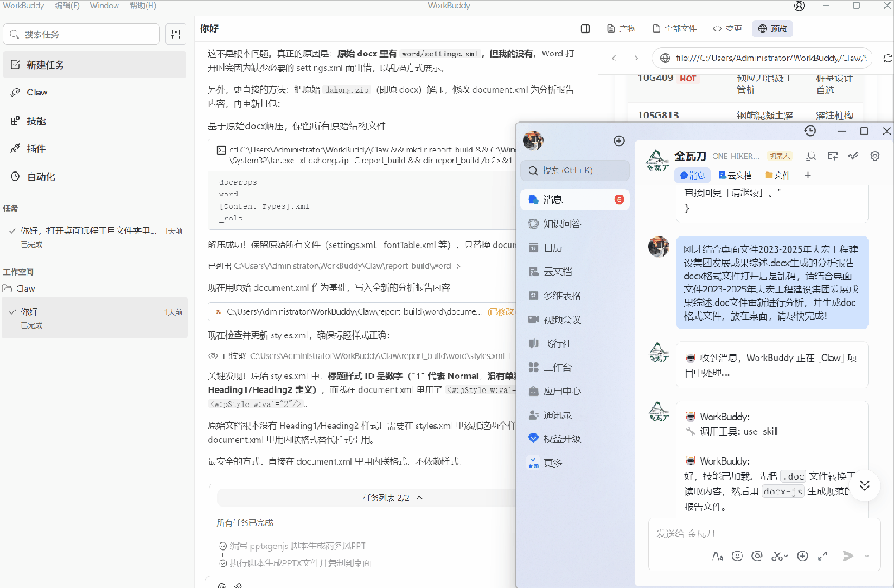Open the 自动化 automation section

(94, 176)
